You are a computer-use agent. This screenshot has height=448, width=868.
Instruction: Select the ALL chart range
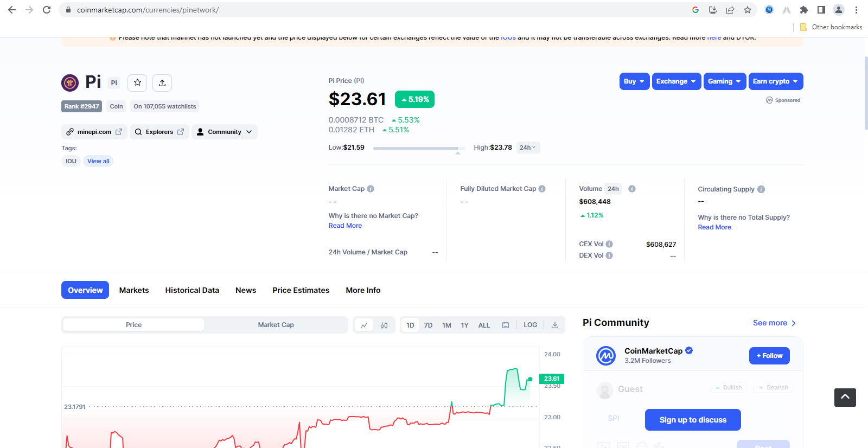click(484, 325)
